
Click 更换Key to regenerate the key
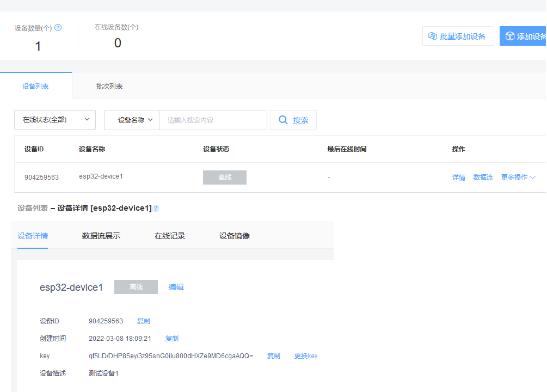306,356
